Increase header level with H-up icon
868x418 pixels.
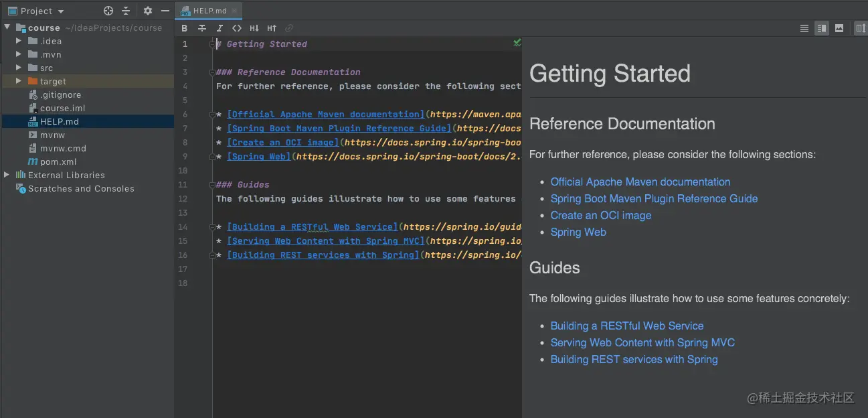pyautogui.click(x=272, y=28)
